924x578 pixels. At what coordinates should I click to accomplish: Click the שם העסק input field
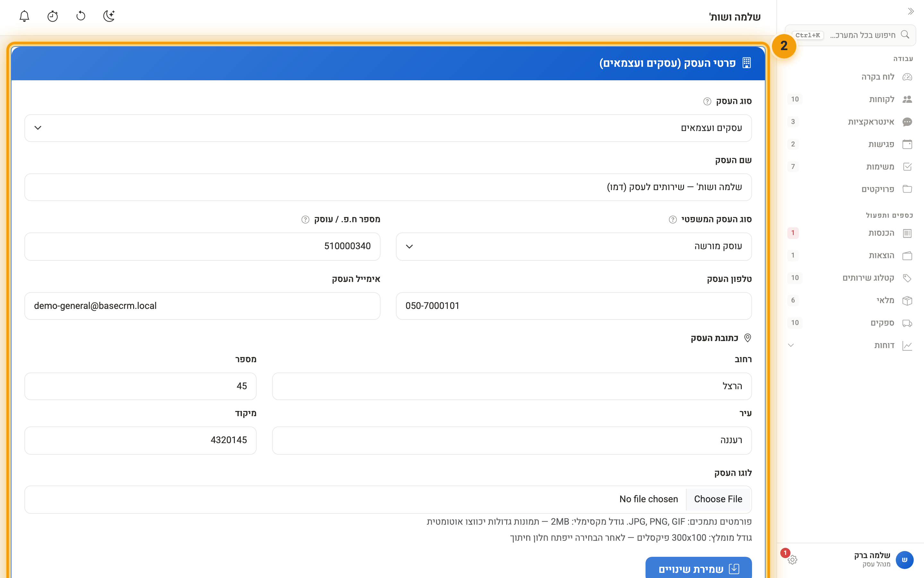pyautogui.click(x=388, y=187)
